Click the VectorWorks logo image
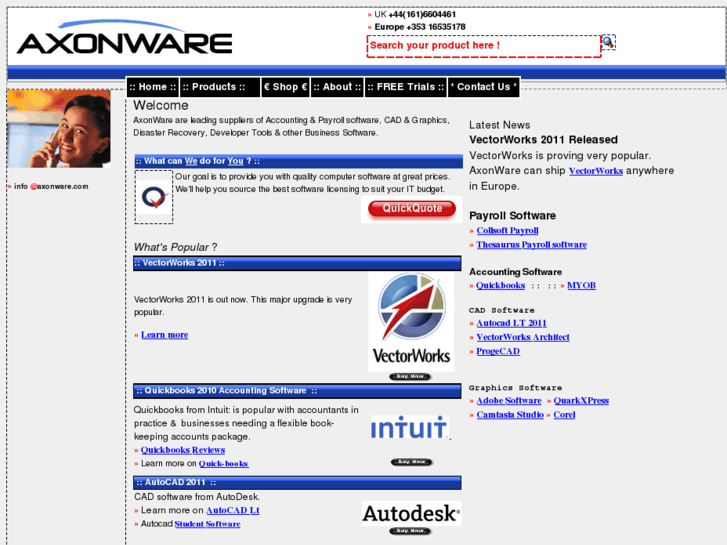This screenshot has height=545, width=727. point(411,321)
